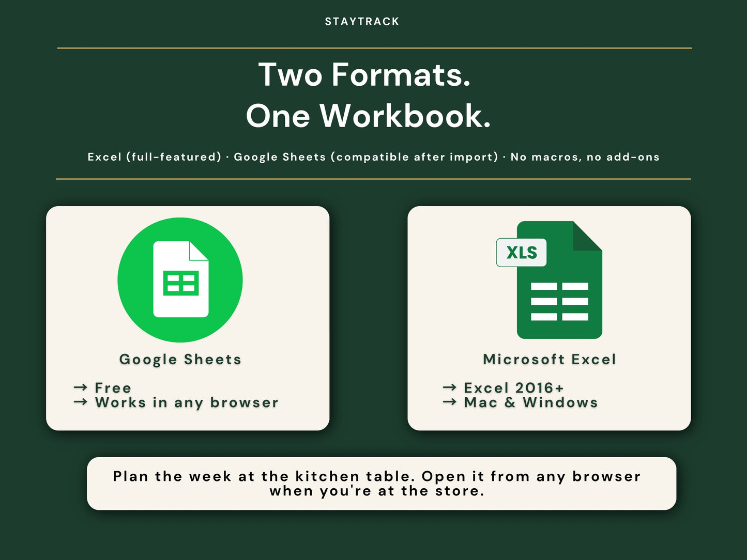Screen dimensions: 747x560
Task: Select the XLS badge on the Excel icon
Action: pyautogui.click(x=521, y=253)
